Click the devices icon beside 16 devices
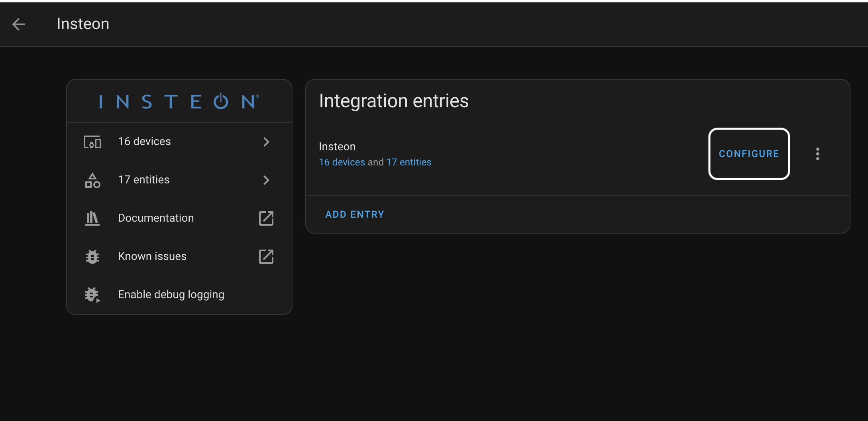This screenshot has height=421, width=868. 92,142
